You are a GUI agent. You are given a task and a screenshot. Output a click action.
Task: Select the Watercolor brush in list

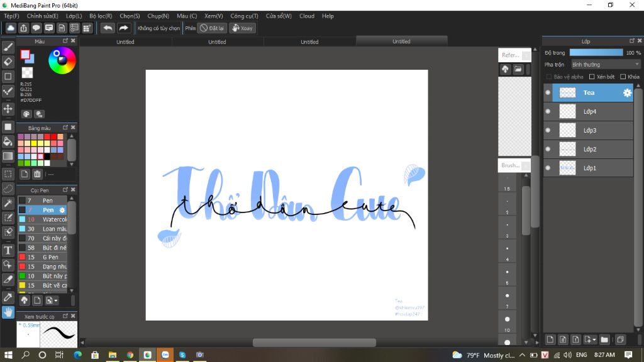point(42,219)
